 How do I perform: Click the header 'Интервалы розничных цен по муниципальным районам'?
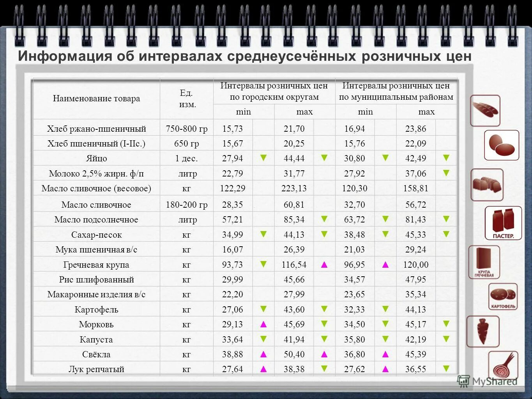[396, 91]
